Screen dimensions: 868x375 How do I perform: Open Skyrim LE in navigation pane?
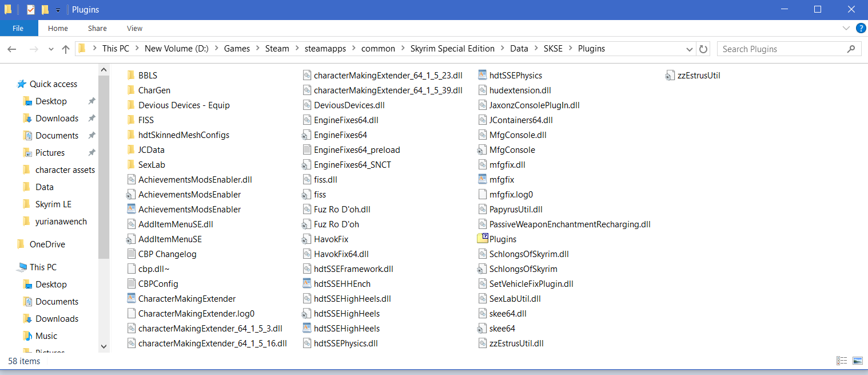[53, 204]
